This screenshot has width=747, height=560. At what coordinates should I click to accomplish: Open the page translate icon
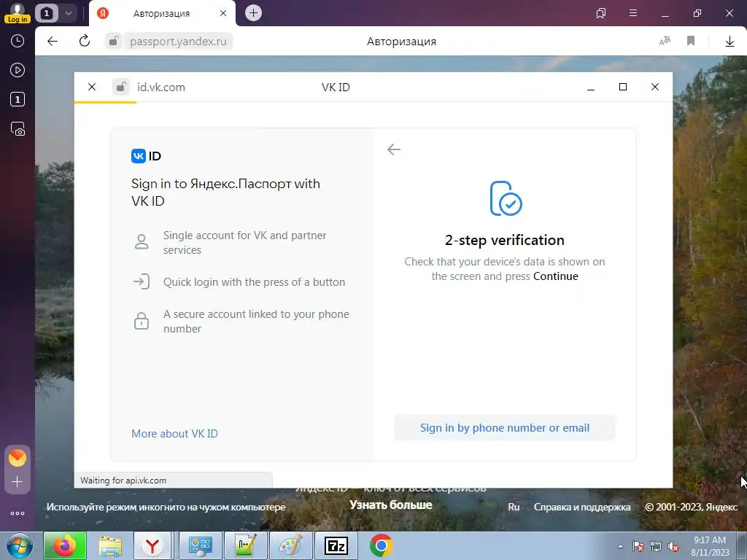coord(665,41)
